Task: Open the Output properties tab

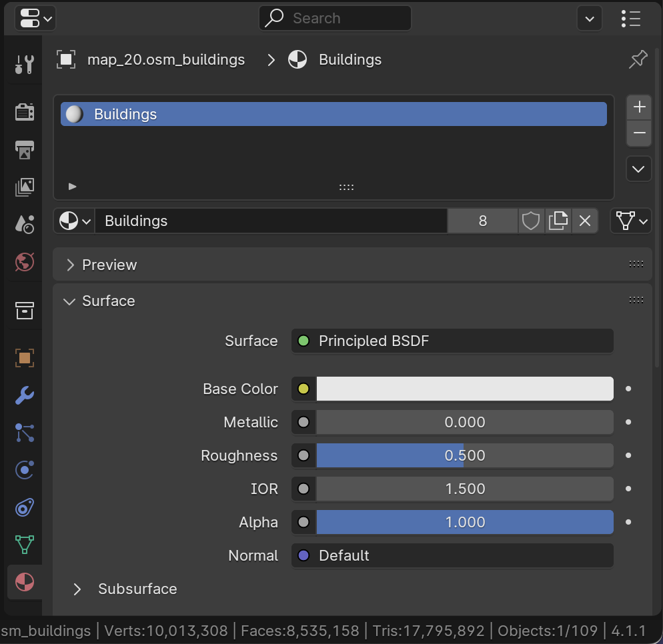Action: (25, 149)
